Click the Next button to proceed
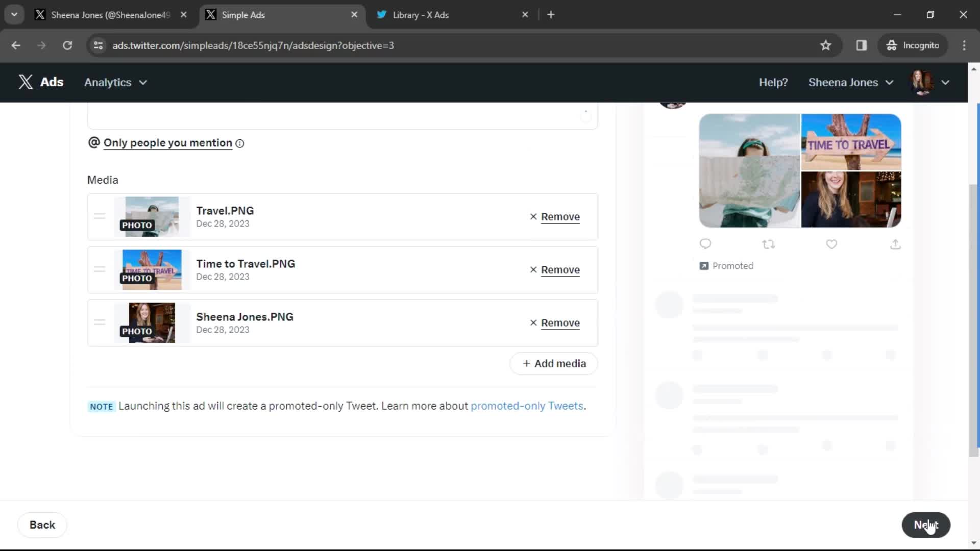 [926, 525]
